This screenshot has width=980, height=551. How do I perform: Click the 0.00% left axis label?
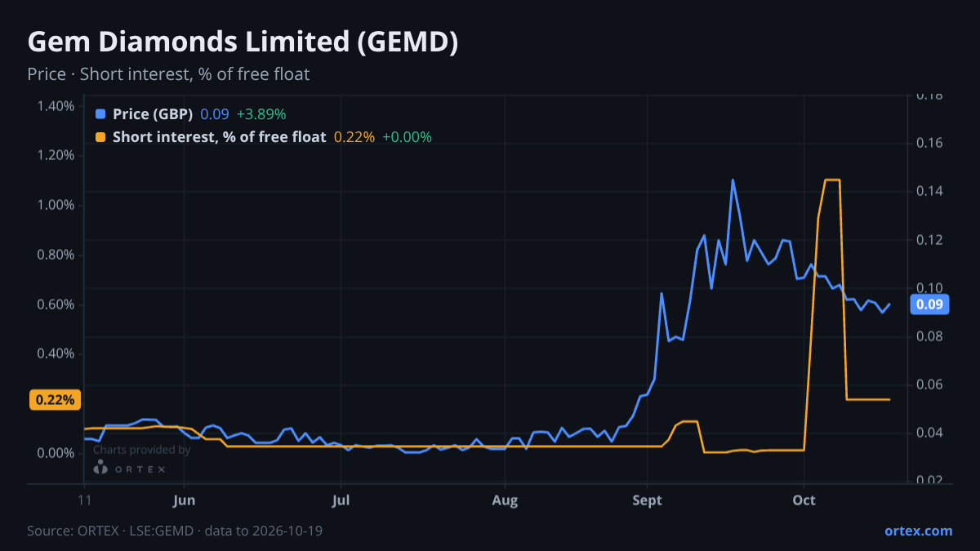click(56, 453)
